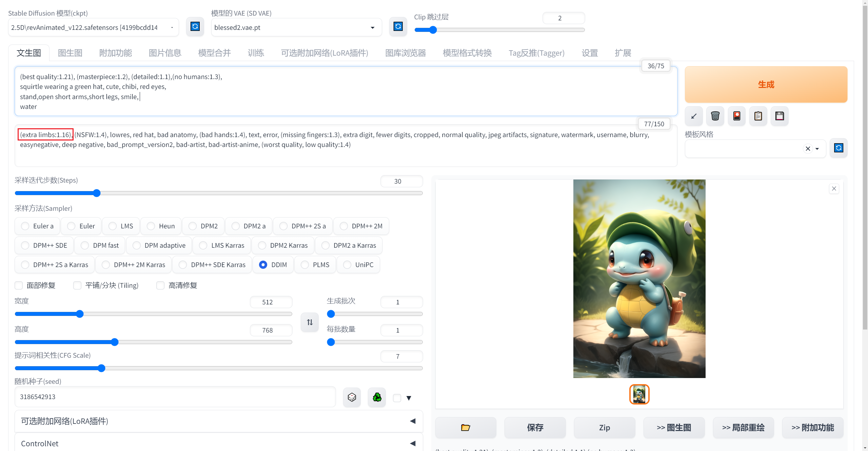Click the red card extra networks icon
The width and height of the screenshot is (868, 451).
click(736, 116)
